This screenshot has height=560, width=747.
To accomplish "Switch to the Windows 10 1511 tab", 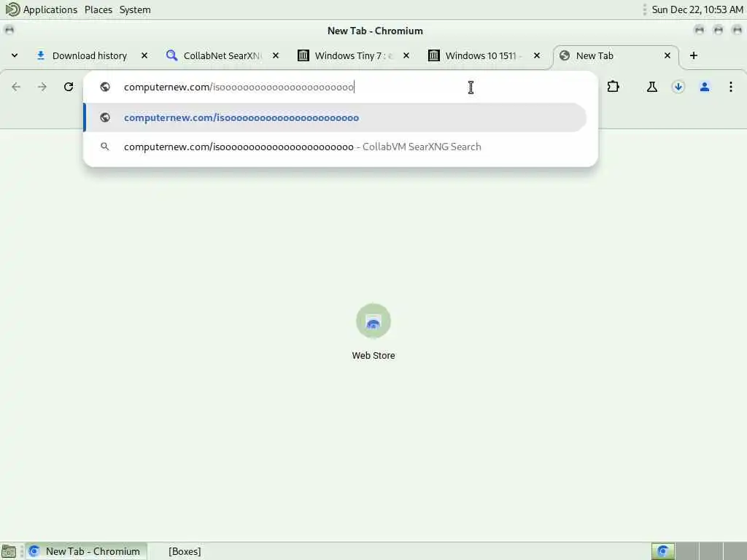I will tap(476, 55).
